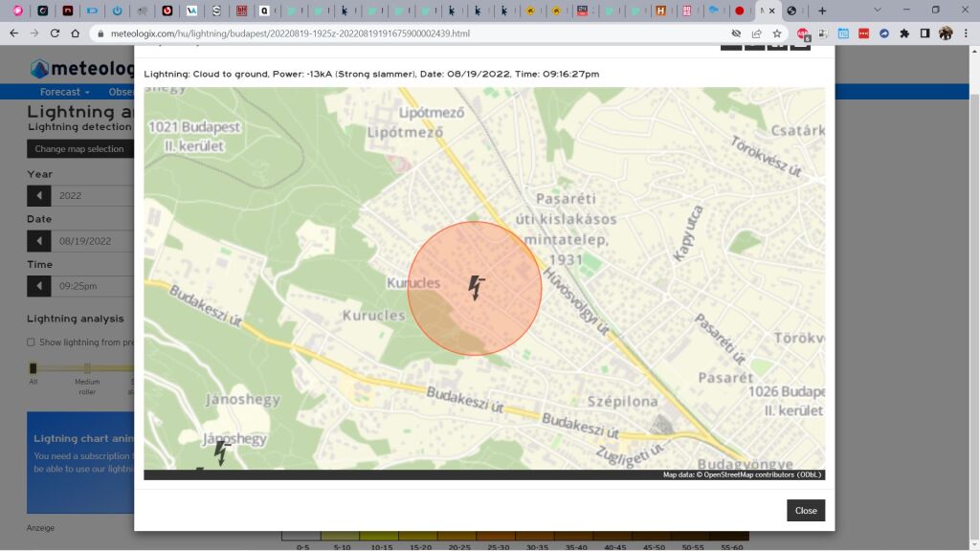
Task: Close the lightning detail dialog
Action: pos(806,511)
